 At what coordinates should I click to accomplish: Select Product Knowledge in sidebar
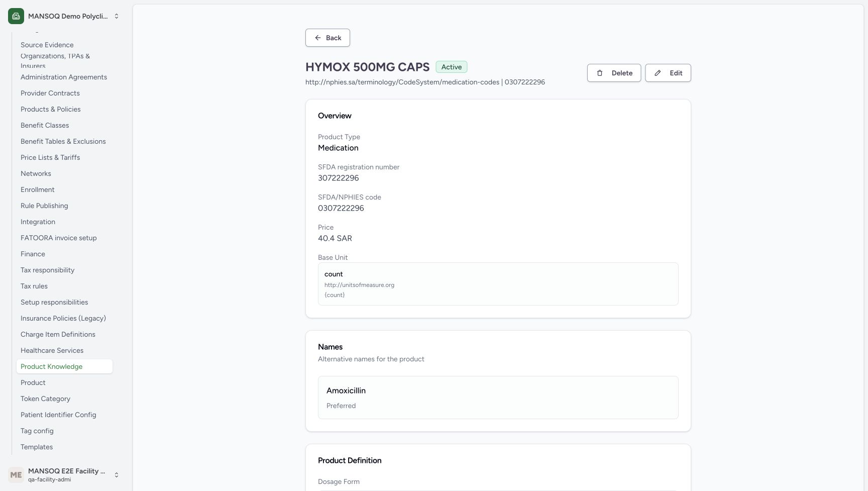(x=64, y=366)
